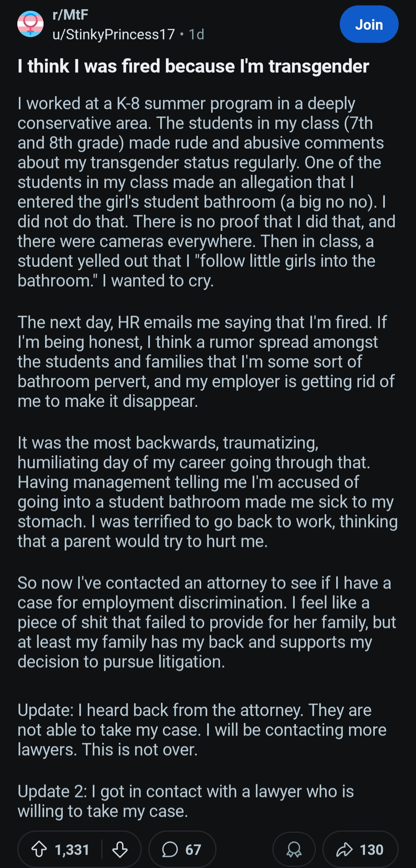Give an award using badge icon
This screenshot has height=868, width=416.
pos(294,849)
